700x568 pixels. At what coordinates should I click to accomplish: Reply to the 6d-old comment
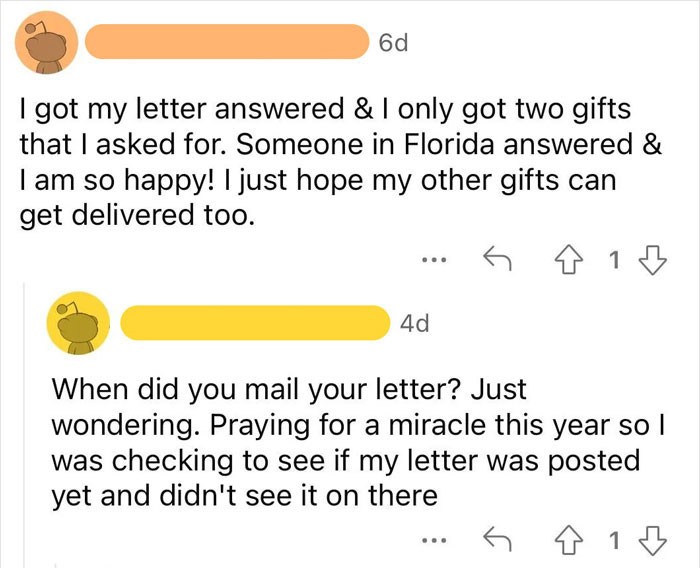(x=497, y=258)
